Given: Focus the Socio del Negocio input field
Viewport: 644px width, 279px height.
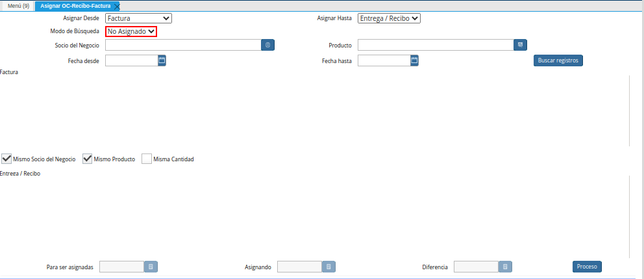Looking at the screenshot, I should 183,45.
